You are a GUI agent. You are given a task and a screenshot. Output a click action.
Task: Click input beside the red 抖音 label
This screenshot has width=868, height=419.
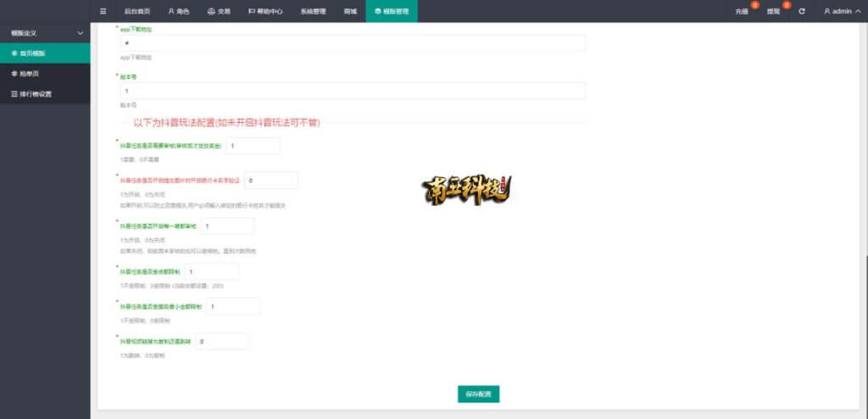[271, 180]
